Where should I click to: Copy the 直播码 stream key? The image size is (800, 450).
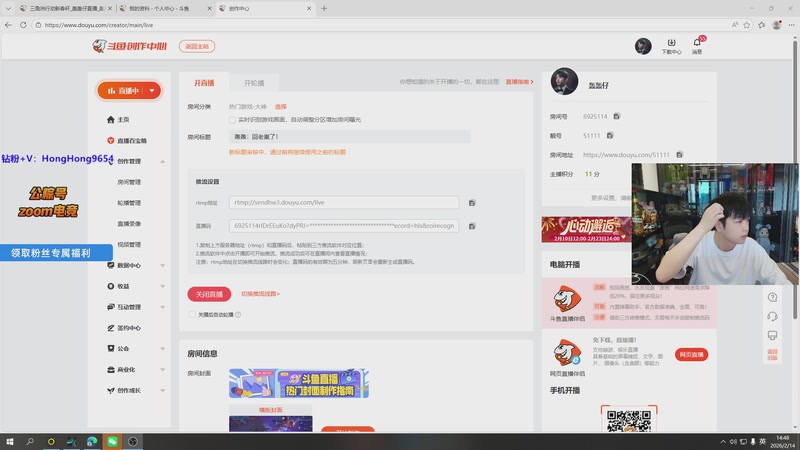(x=472, y=226)
